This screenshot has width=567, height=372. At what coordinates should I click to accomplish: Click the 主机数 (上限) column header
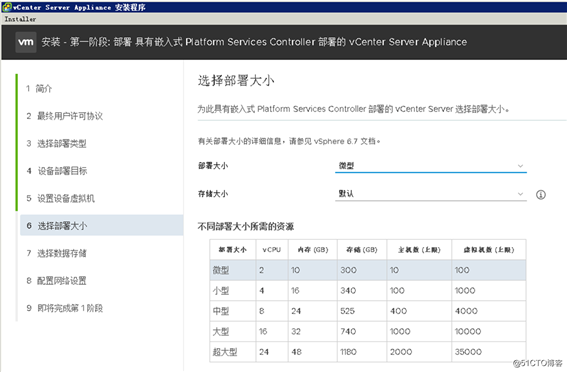[x=419, y=249]
